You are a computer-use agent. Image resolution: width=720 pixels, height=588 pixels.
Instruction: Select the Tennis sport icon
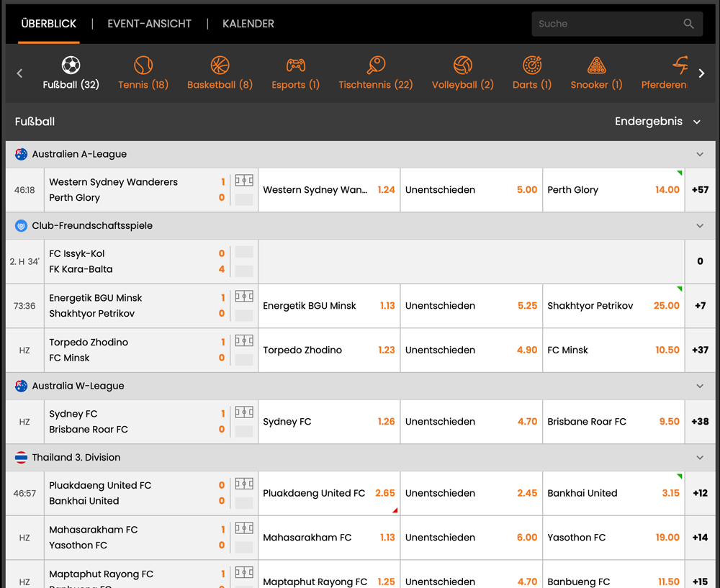click(x=143, y=65)
